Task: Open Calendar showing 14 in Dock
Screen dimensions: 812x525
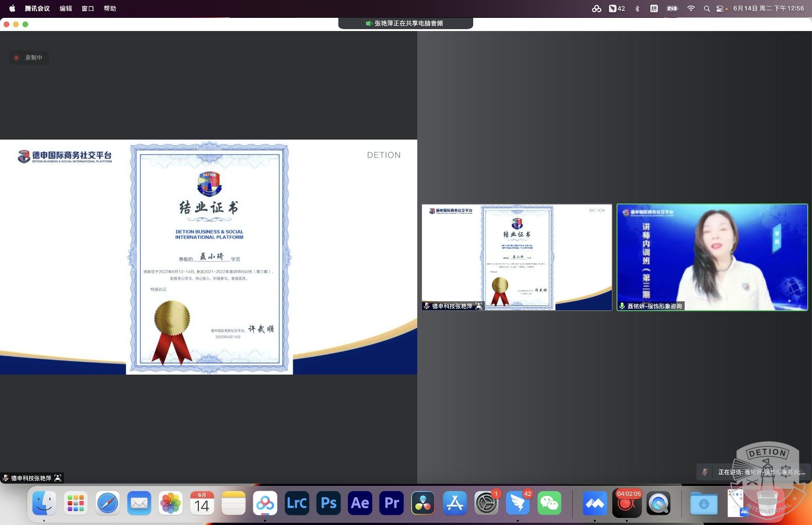Action: pos(202,503)
